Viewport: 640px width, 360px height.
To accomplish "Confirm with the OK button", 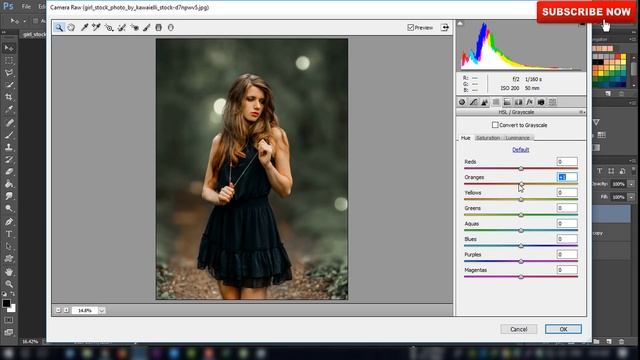I will tap(563, 329).
